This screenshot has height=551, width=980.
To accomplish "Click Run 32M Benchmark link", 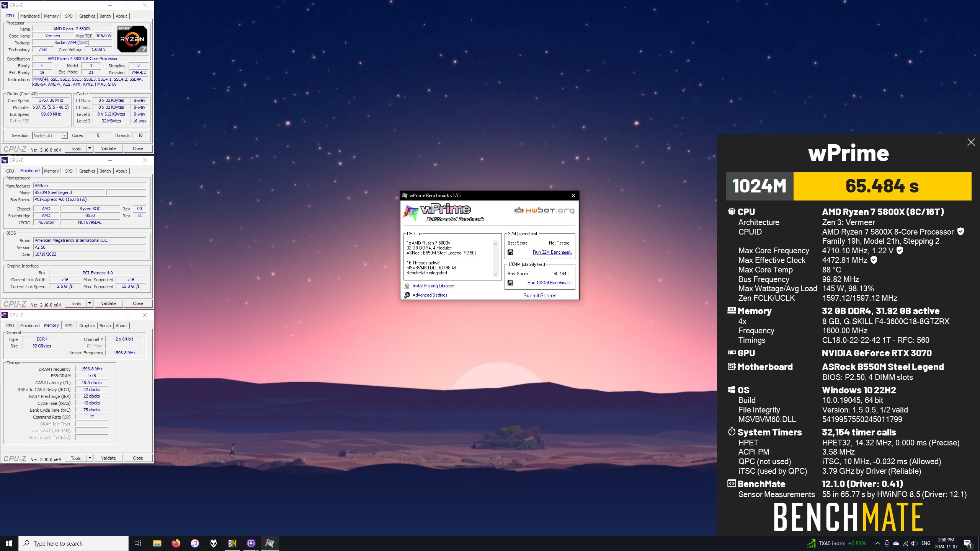I will [x=552, y=252].
